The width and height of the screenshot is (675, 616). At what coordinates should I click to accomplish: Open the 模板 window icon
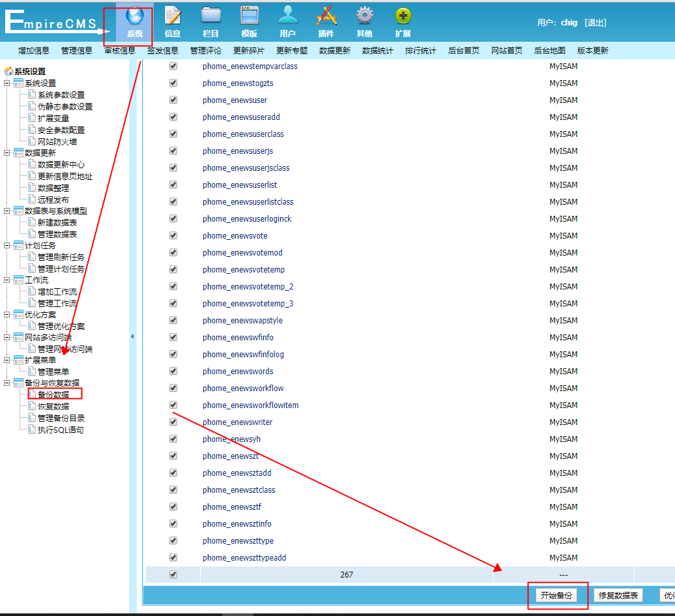pos(250,16)
